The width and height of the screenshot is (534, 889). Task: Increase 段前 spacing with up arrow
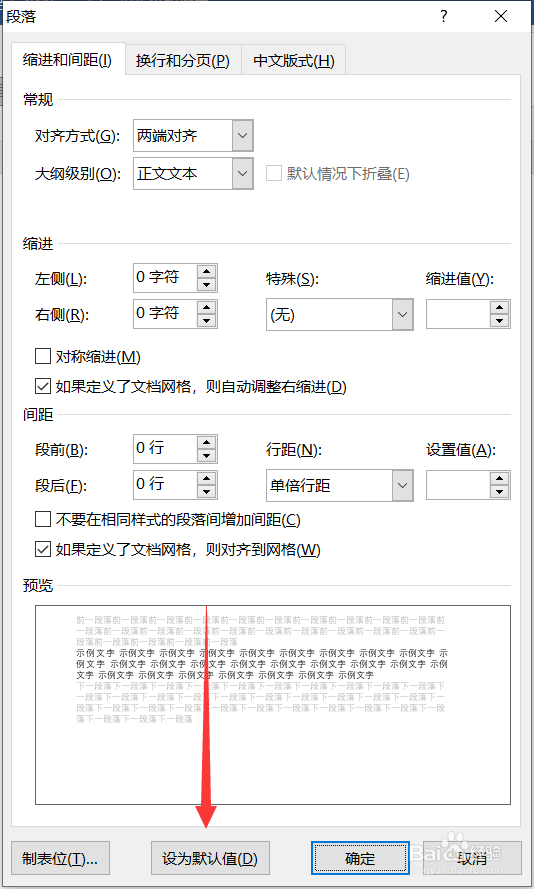[206, 443]
